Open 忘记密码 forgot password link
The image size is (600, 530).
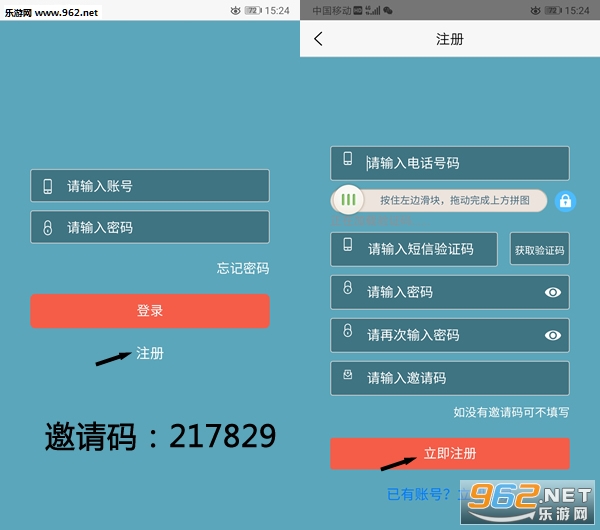pyautogui.click(x=243, y=268)
